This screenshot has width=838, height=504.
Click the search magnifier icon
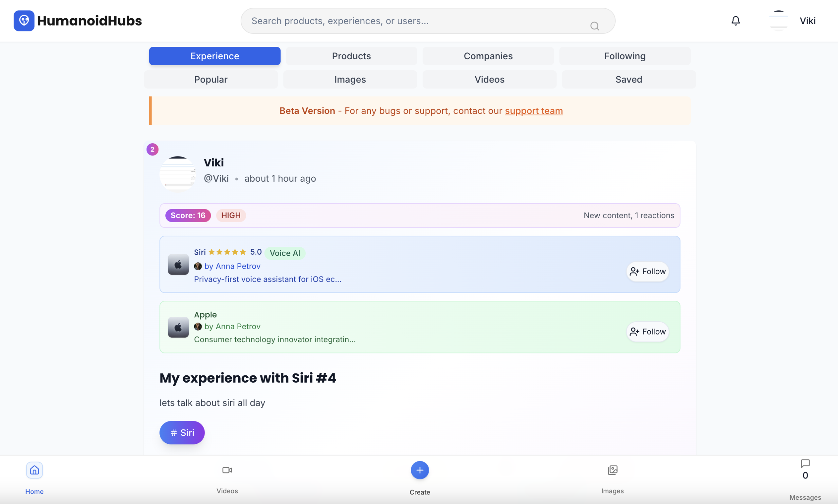tap(594, 26)
